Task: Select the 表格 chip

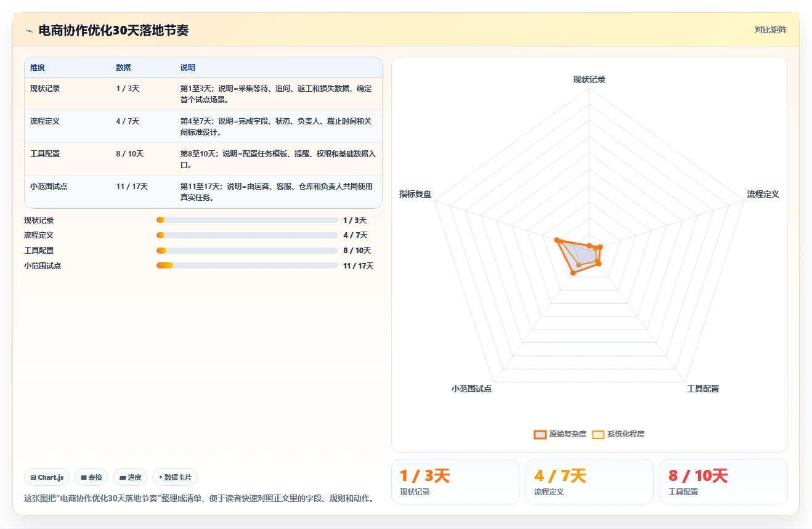Action: (x=91, y=477)
